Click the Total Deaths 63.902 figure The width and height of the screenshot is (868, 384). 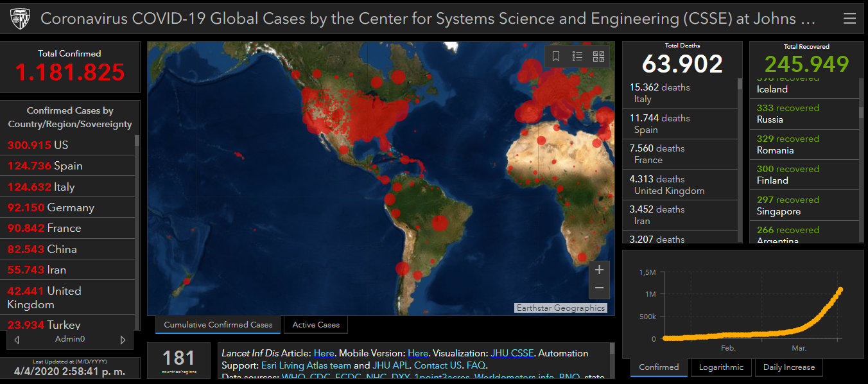coord(682,64)
